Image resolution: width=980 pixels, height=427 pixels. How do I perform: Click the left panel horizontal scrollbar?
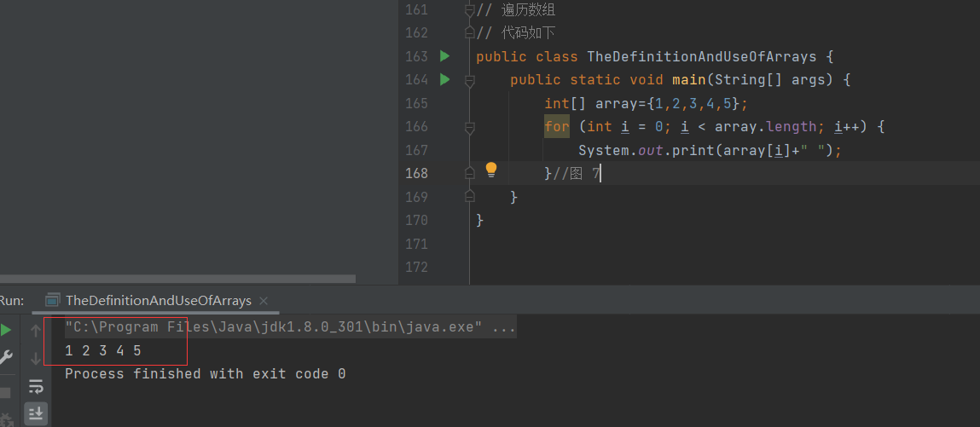click(177, 279)
